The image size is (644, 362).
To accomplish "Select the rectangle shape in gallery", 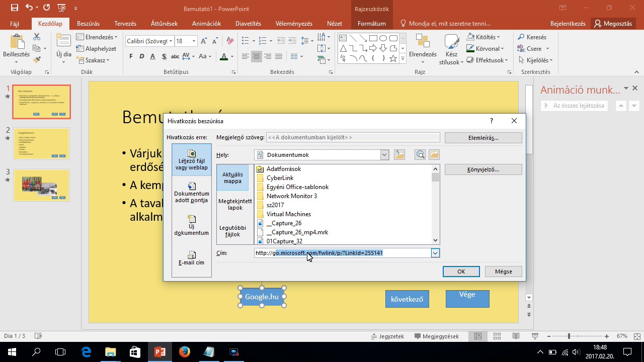I will pos(373,38).
